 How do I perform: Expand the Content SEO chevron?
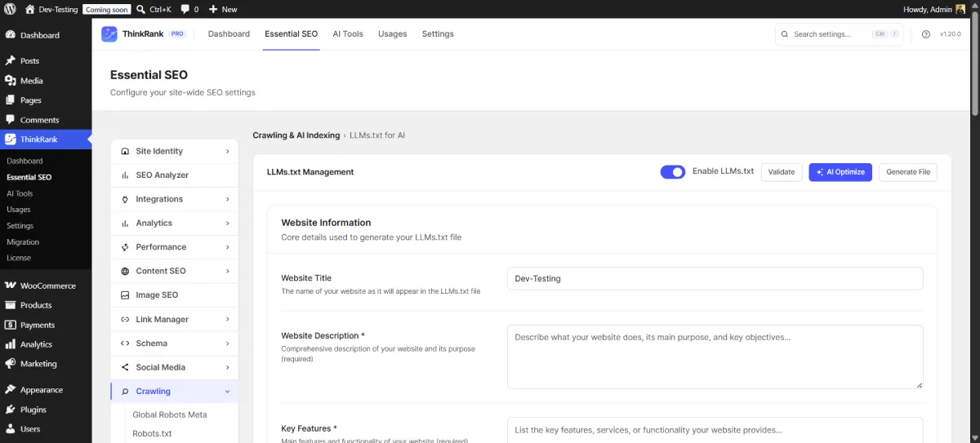[228, 271]
